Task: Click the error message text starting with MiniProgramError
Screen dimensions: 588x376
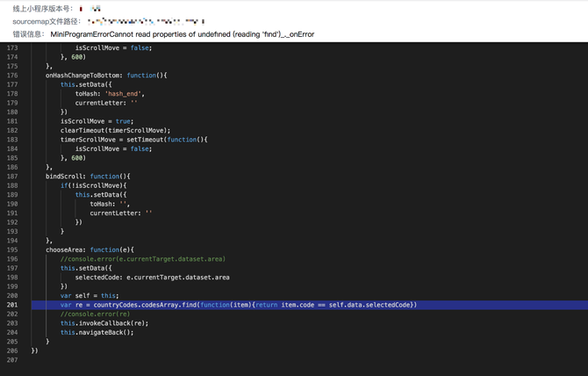Action: pyautogui.click(x=183, y=34)
